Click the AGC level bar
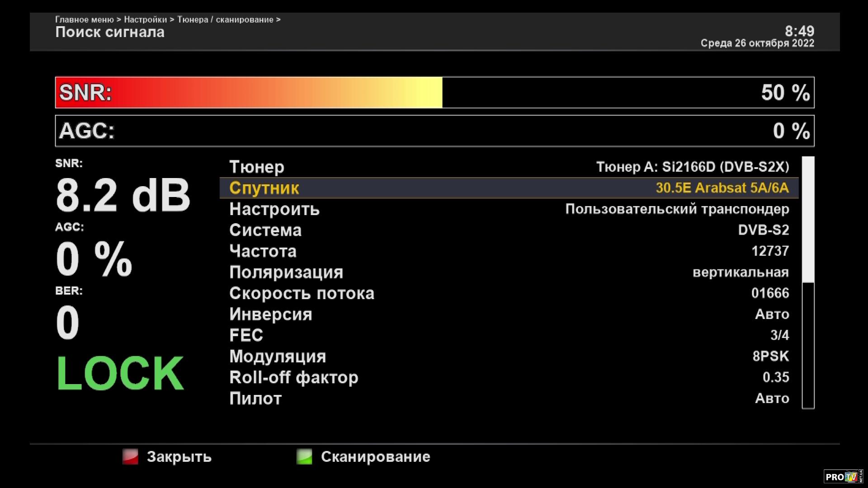 click(x=434, y=131)
